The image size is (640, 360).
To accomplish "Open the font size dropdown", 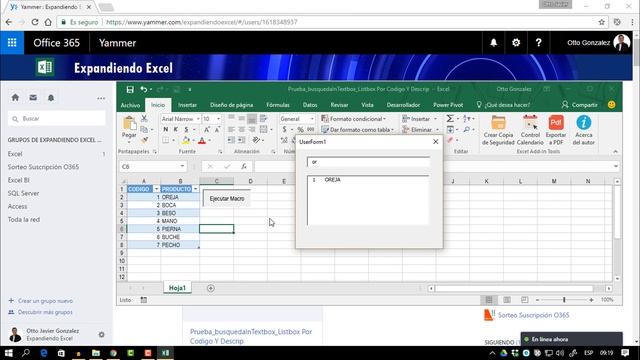I will coord(218,119).
